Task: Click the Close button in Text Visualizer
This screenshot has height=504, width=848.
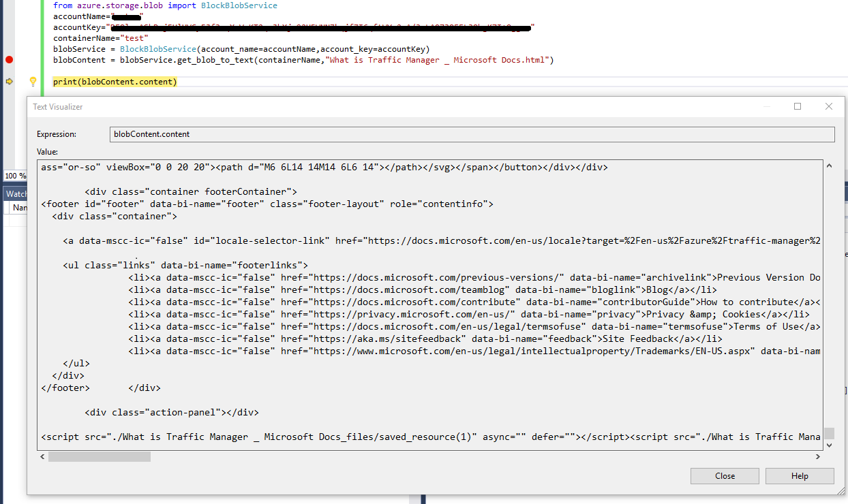Action: click(725, 476)
